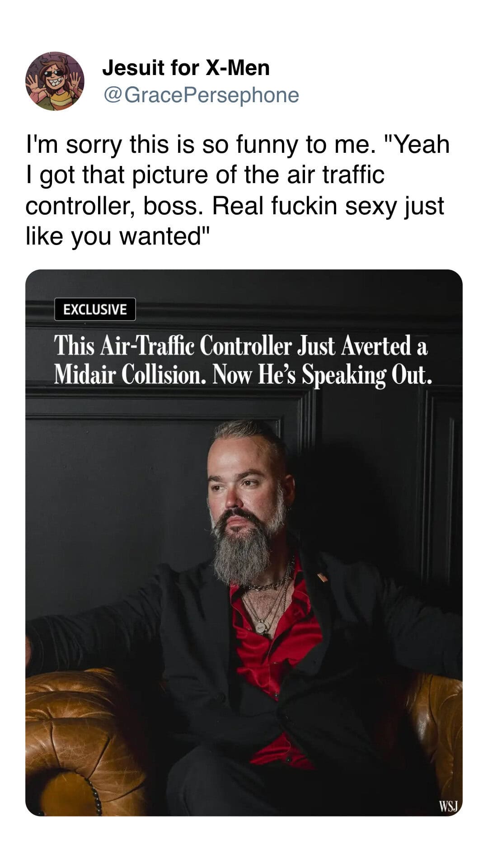Click the tweet line "I got that picture of the air traffic"

point(205,175)
